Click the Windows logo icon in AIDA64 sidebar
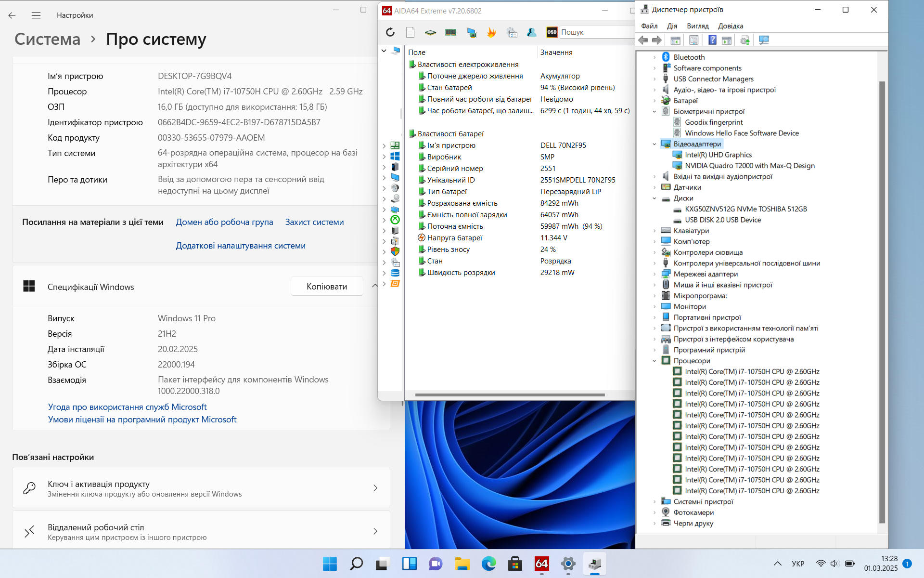 coord(395,156)
